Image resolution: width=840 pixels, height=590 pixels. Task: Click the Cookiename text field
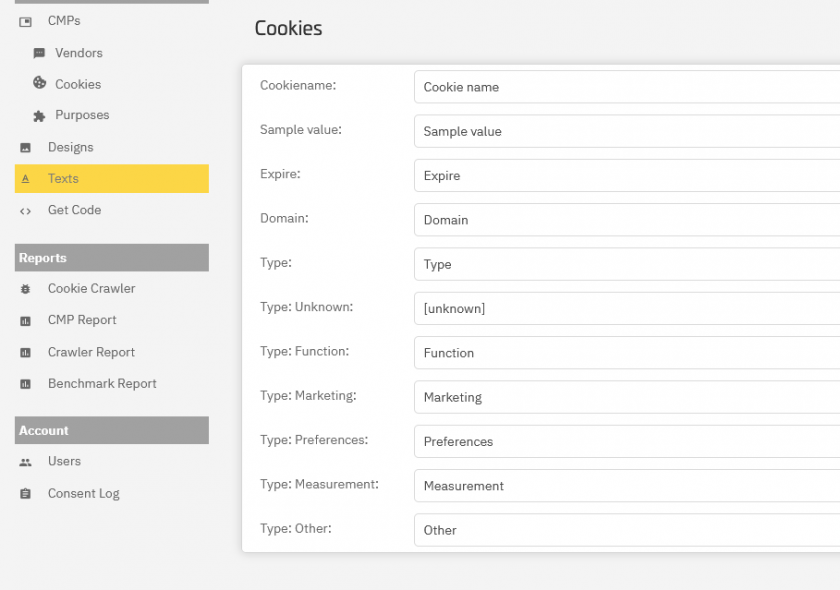[x=627, y=87]
